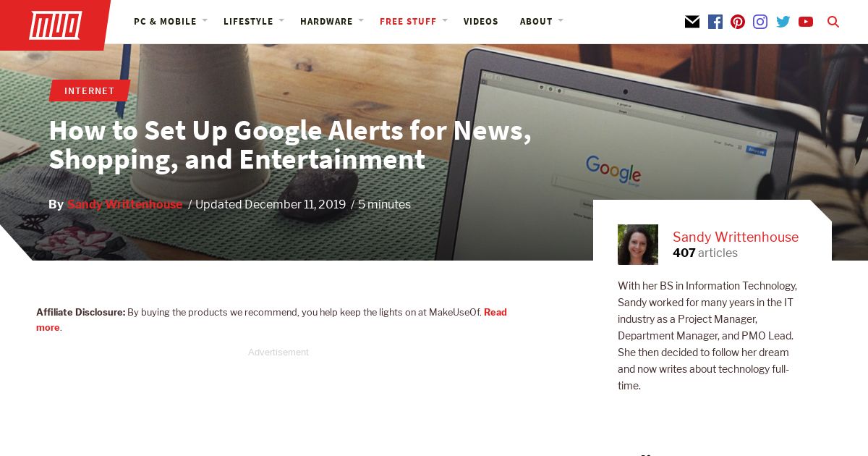The height and width of the screenshot is (456, 868).
Task: Open Sandy Writtenhouse byline link
Action: pos(124,205)
